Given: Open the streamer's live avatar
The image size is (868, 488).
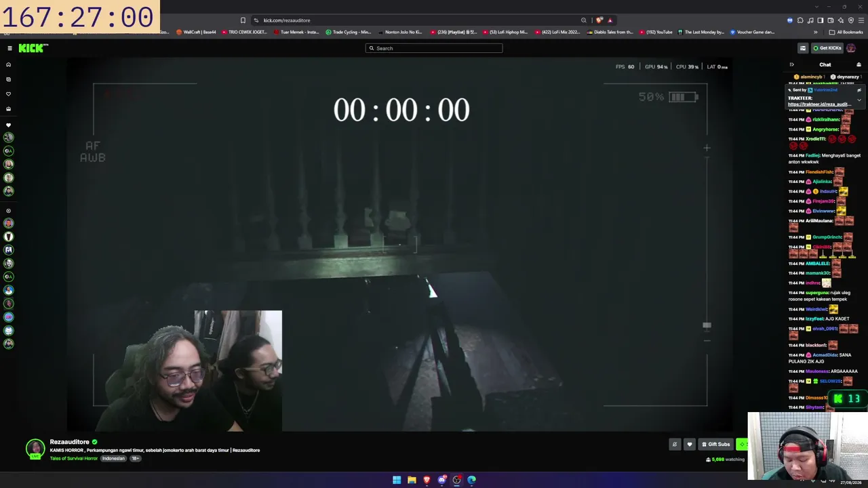Looking at the screenshot, I should point(35,449).
